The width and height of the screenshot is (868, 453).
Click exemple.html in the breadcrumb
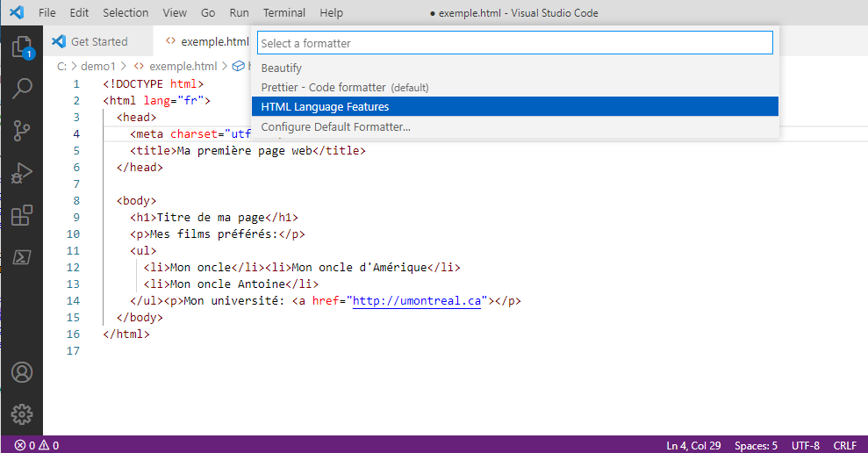coord(183,66)
